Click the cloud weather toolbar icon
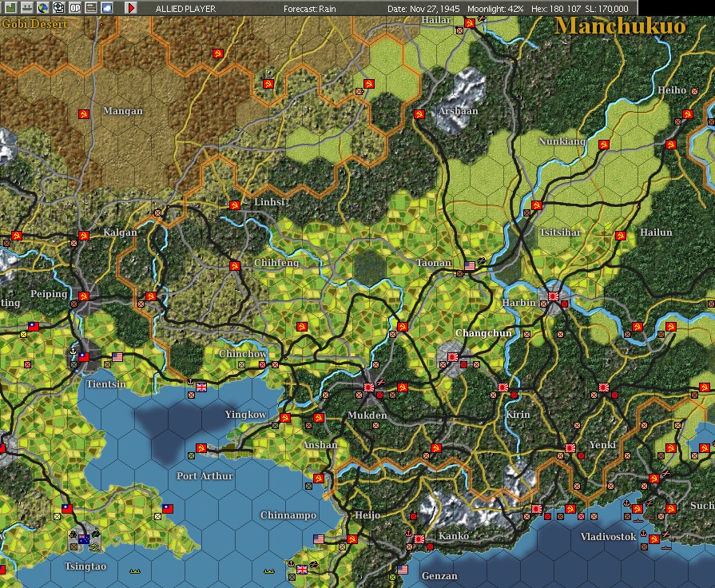This screenshot has width=715, height=588. tap(107, 7)
